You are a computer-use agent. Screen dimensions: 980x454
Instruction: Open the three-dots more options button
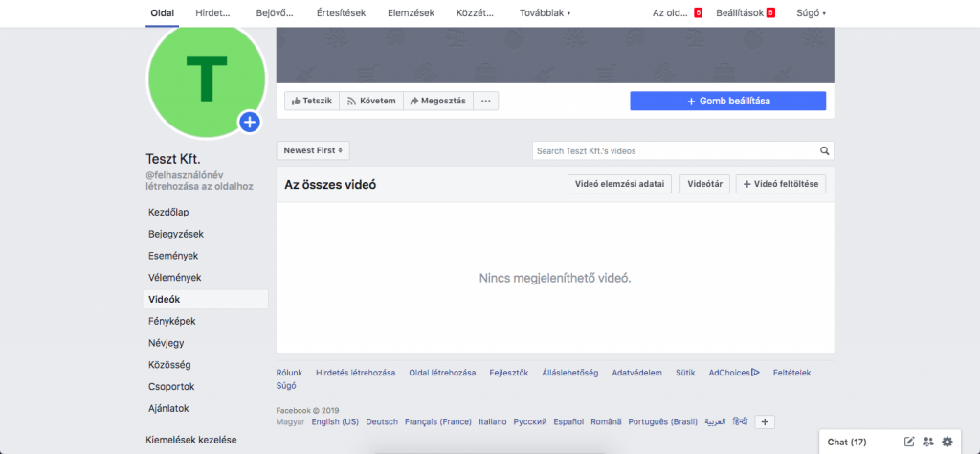click(x=485, y=101)
